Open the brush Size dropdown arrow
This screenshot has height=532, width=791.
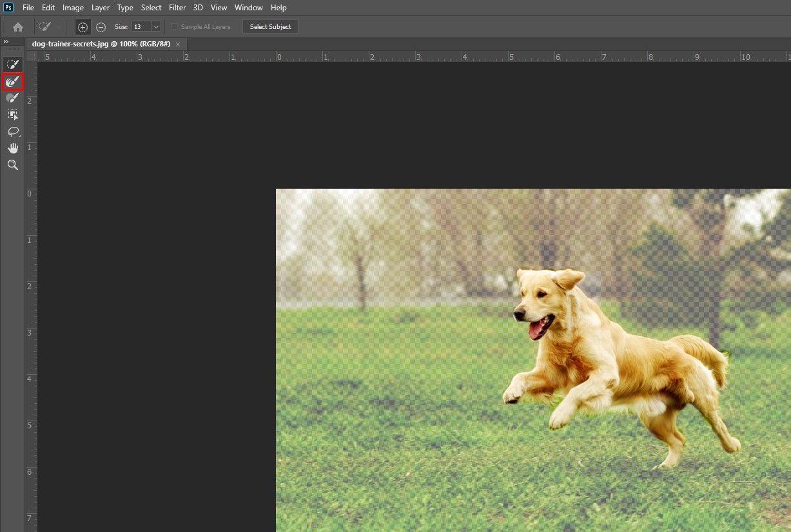(155, 27)
